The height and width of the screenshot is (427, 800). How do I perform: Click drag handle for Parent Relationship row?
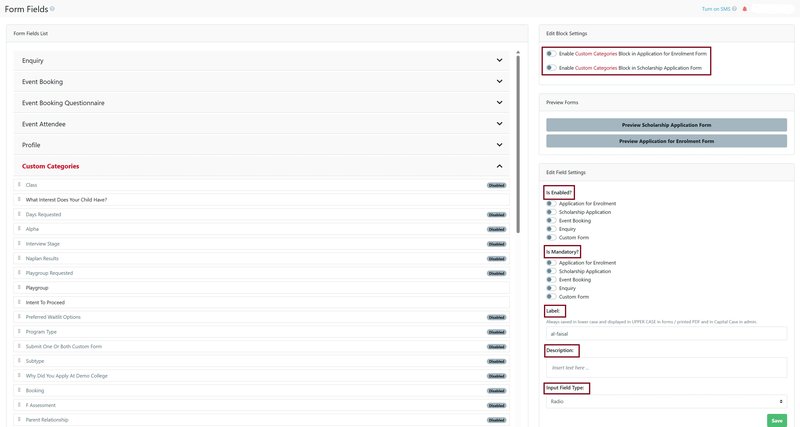click(x=19, y=419)
